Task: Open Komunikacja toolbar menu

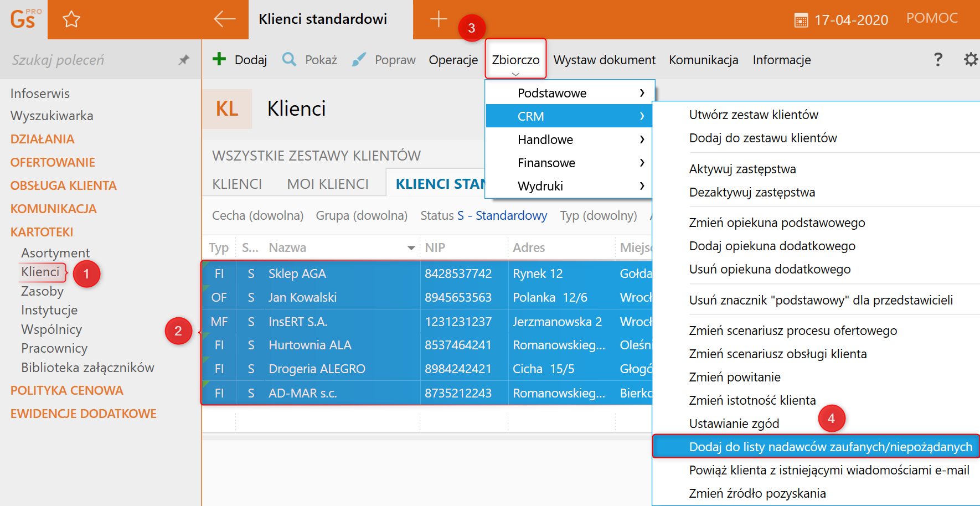Action: pos(703,60)
